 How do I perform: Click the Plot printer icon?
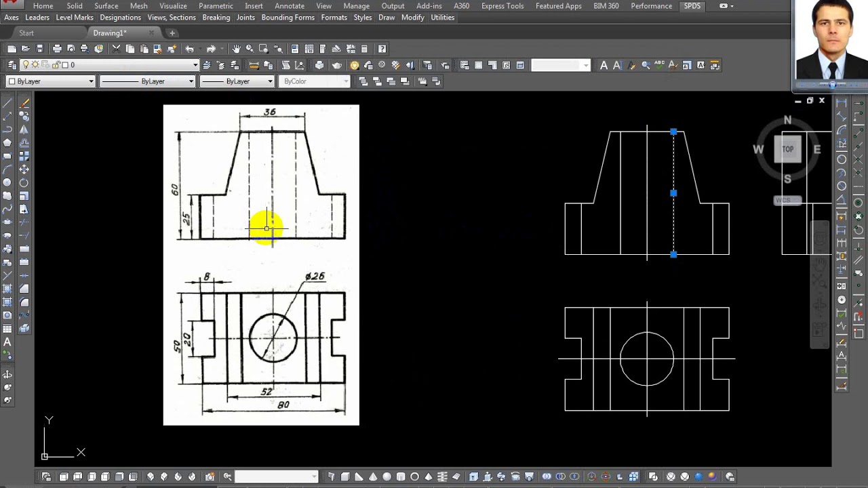[x=57, y=49]
